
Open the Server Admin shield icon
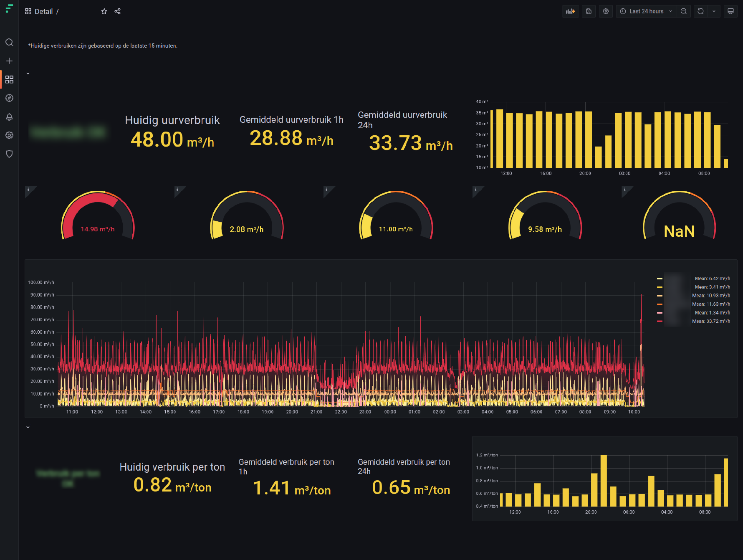coord(9,154)
